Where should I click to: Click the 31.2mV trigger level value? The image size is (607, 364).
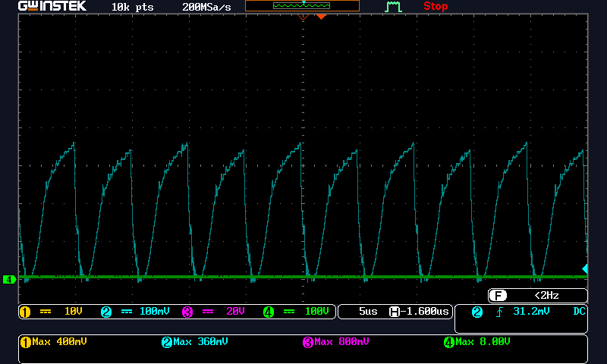531,311
